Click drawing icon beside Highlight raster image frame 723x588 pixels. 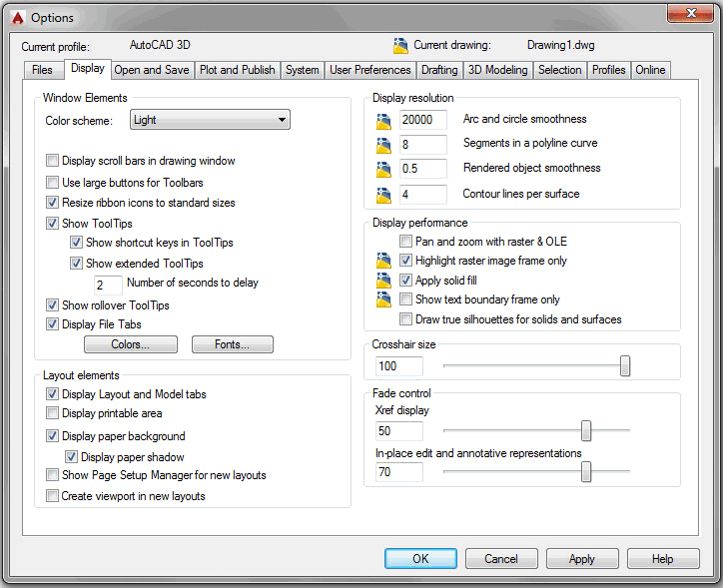(384, 262)
